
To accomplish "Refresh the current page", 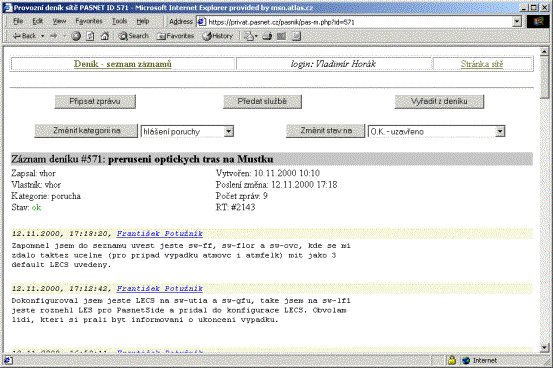I will (x=90, y=36).
